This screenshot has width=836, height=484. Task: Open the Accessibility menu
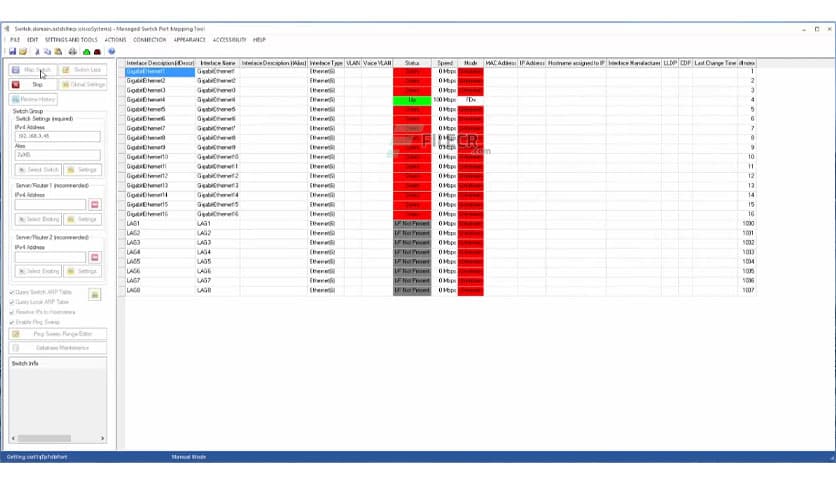point(229,40)
